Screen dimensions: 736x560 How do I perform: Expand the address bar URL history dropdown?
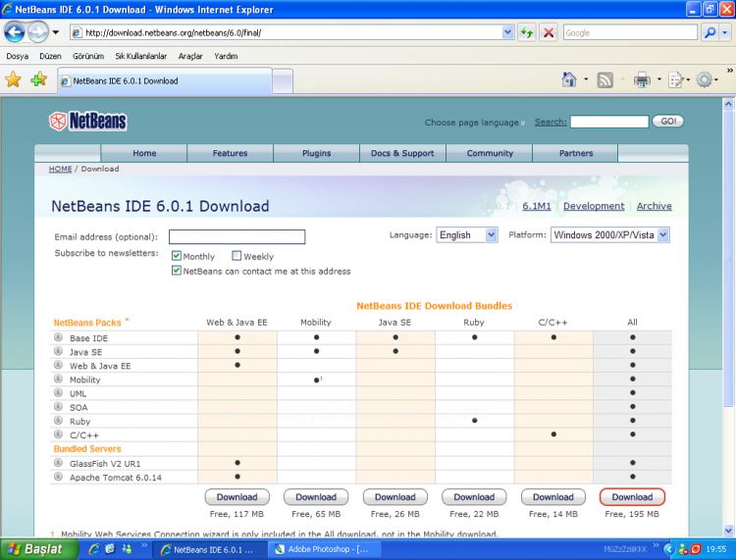pos(507,32)
